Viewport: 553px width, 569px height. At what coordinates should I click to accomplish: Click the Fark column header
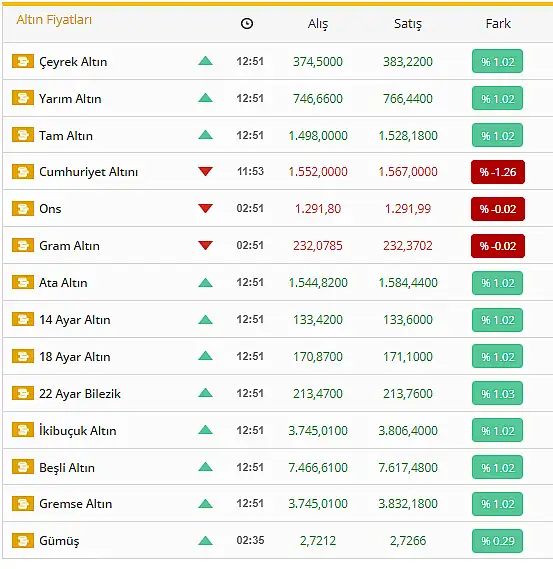[x=498, y=24]
